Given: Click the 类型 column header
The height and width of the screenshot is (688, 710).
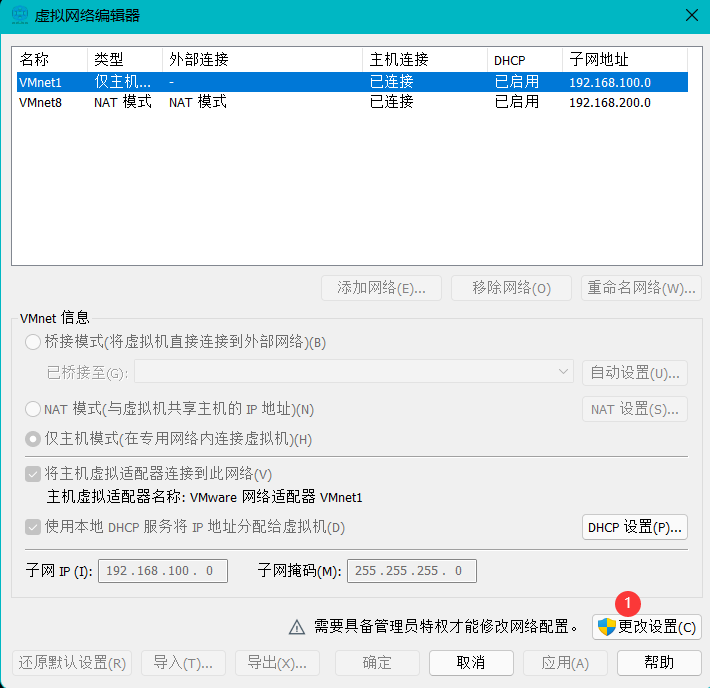Looking at the screenshot, I should pos(125,59).
